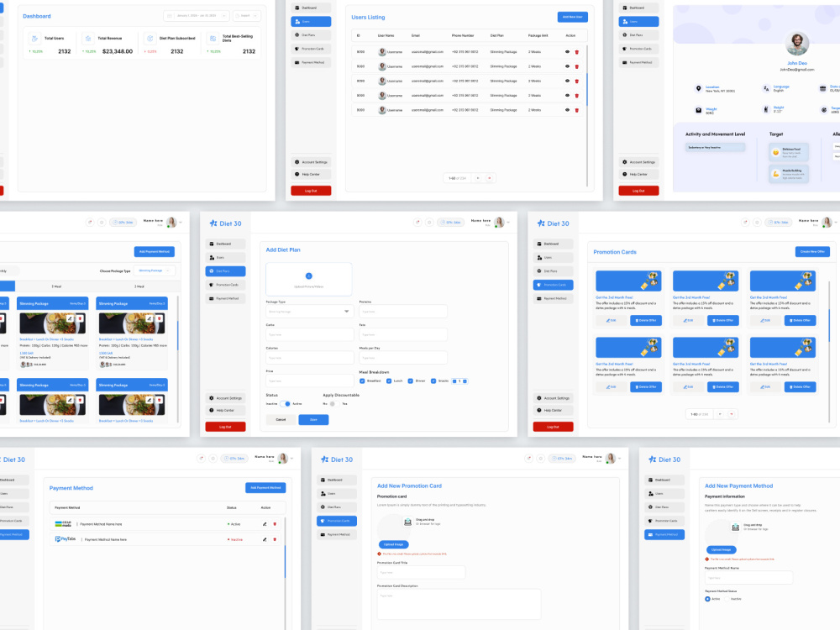840x630 pixels.
Task: Open Account Settings in Users Listing sidebar
Action: pos(311,162)
